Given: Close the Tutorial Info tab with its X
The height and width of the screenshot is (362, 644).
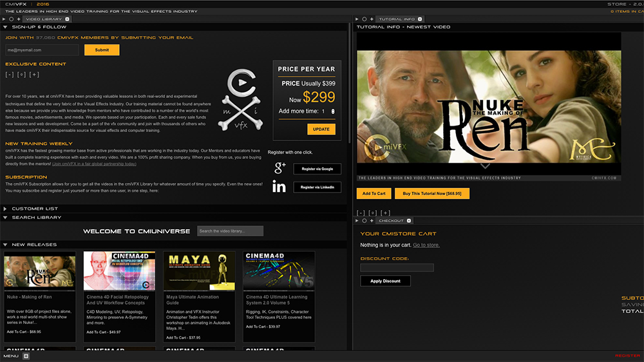Looking at the screenshot, I should (x=420, y=19).
